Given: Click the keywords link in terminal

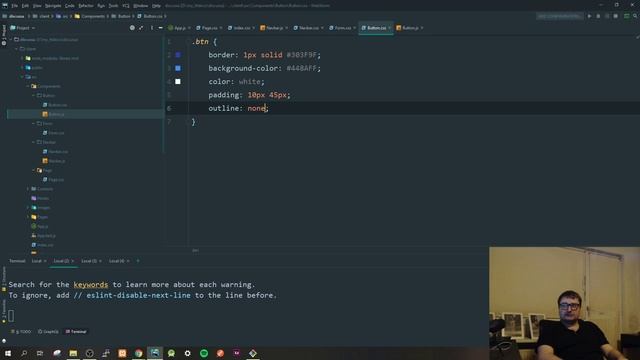Looking at the screenshot, I should [x=91, y=284].
